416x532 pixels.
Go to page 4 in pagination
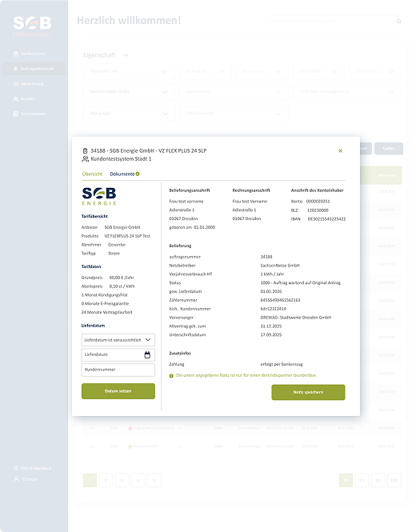point(138,481)
